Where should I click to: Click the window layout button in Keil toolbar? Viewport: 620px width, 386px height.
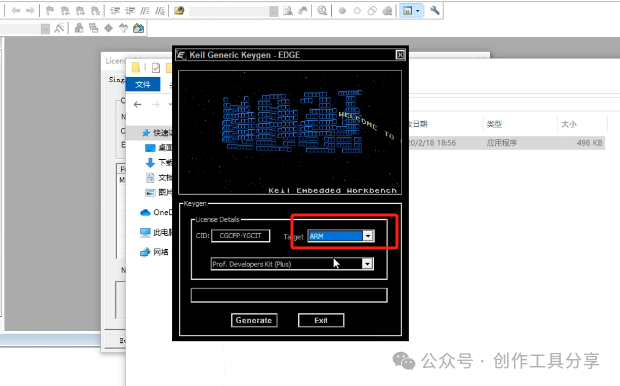click(407, 11)
